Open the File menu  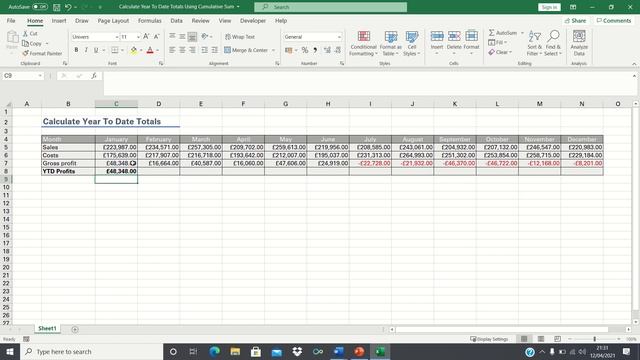tap(11, 20)
